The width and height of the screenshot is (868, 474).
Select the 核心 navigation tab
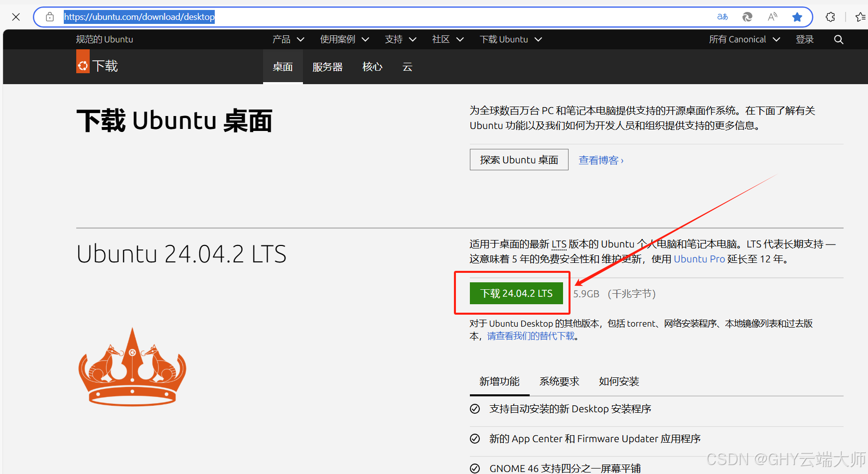tap(372, 67)
